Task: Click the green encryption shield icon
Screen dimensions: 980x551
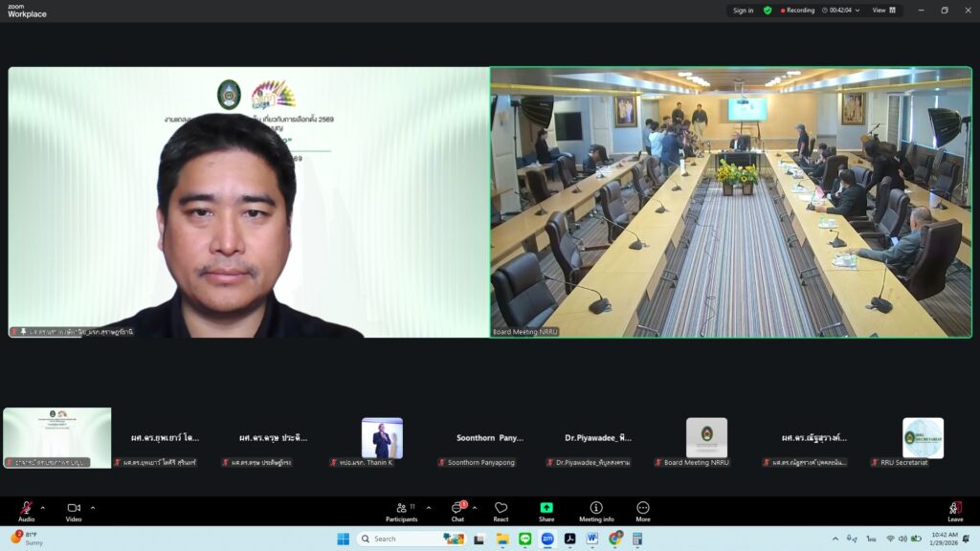Action: 768,11
